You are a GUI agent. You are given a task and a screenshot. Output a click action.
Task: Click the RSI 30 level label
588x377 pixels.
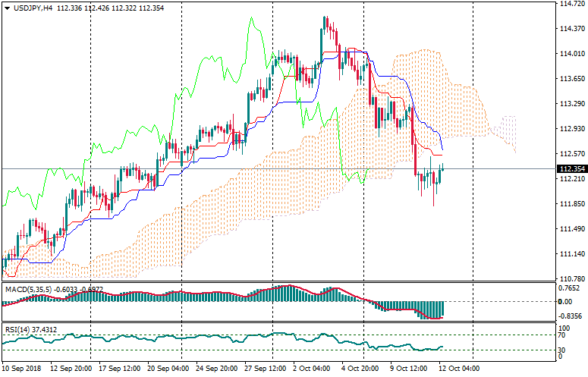[x=562, y=350]
